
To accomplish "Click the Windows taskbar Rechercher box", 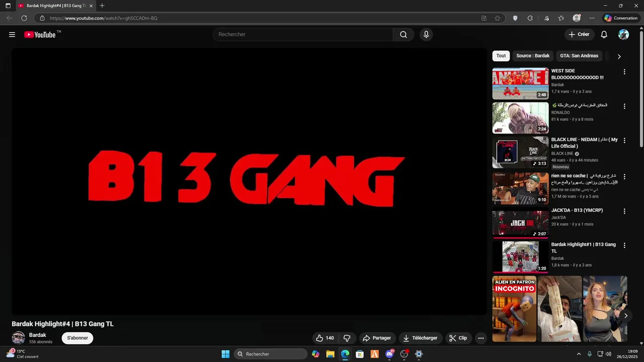I will [271, 354].
